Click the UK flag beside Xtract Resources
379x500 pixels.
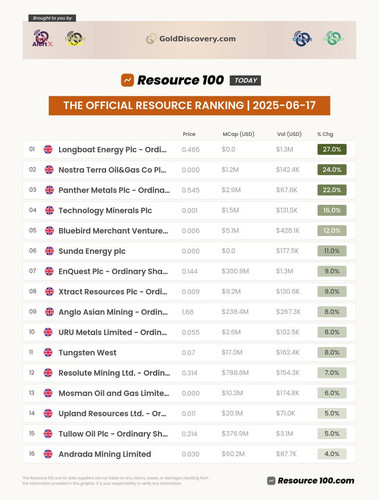coord(49,292)
